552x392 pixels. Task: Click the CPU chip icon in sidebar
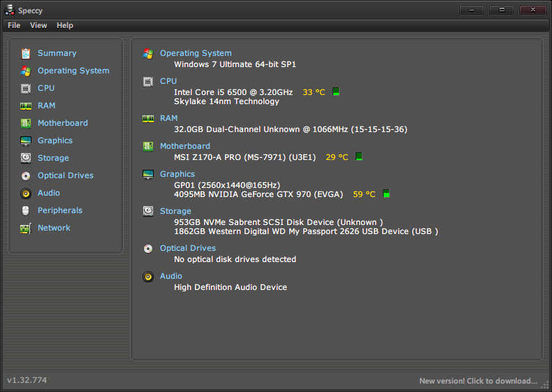tap(26, 89)
